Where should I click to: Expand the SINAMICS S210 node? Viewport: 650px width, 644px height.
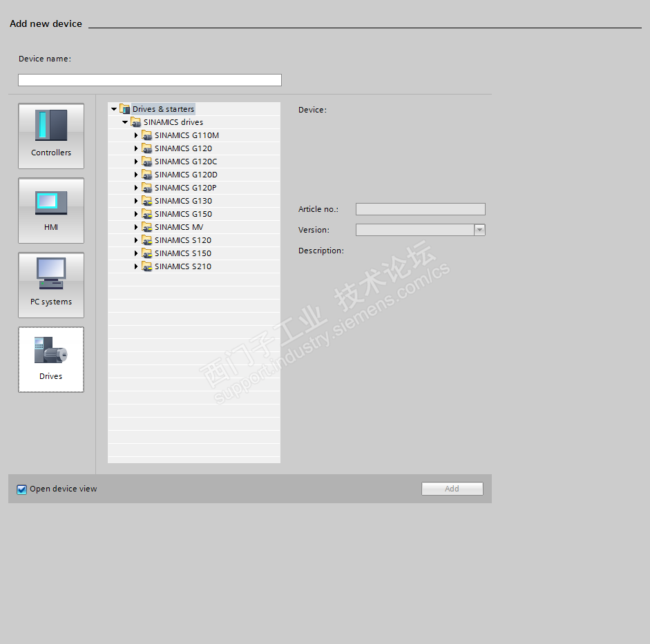click(136, 266)
